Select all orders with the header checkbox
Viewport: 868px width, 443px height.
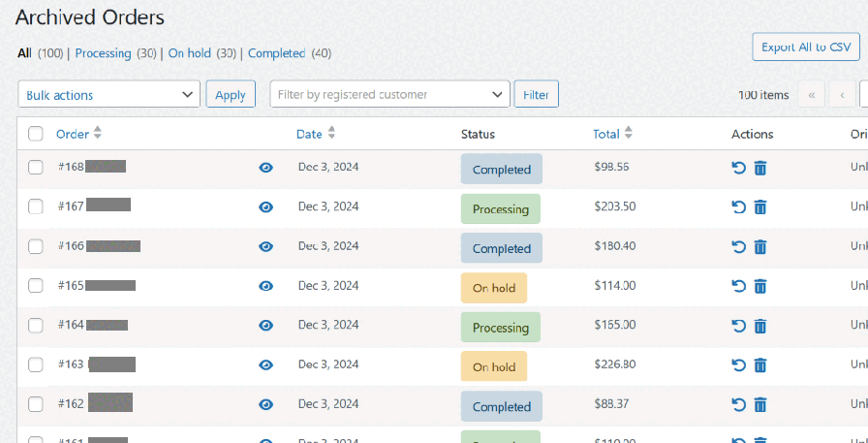click(x=36, y=134)
